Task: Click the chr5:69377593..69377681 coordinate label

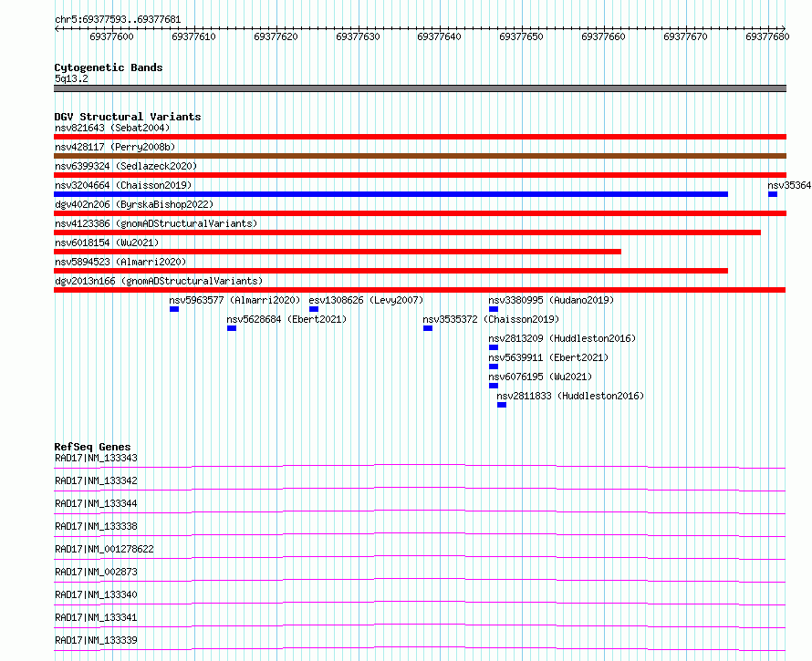Action: point(118,20)
